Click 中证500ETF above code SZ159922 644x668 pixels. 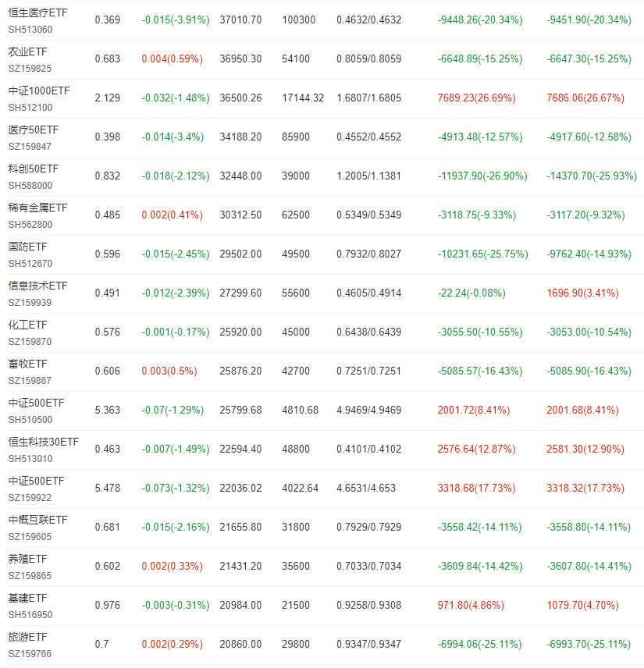click(36, 481)
